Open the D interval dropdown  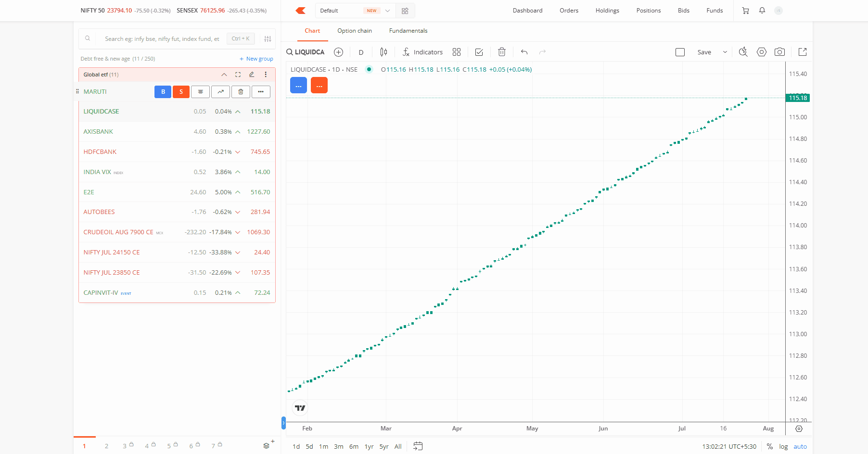[361, 52]
